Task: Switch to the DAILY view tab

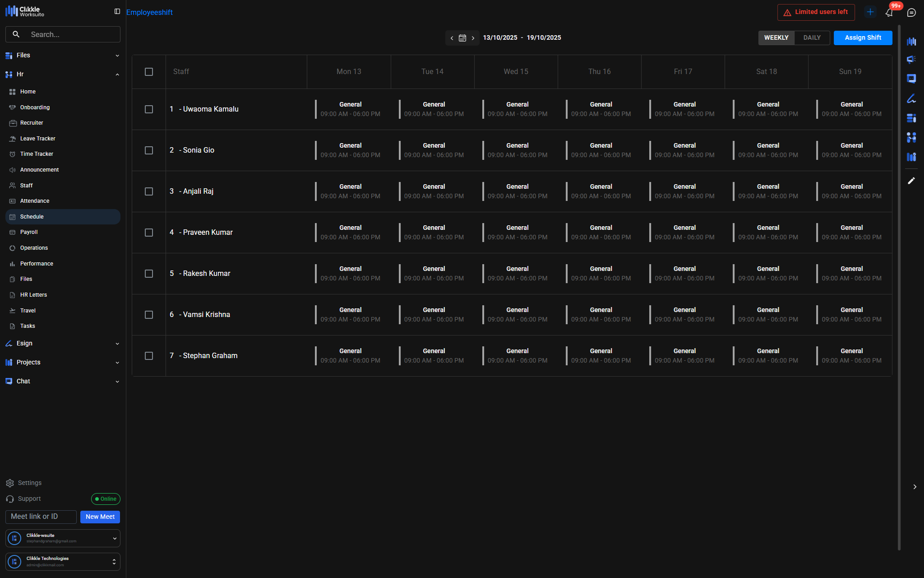Action: click(x=812, y=38)
